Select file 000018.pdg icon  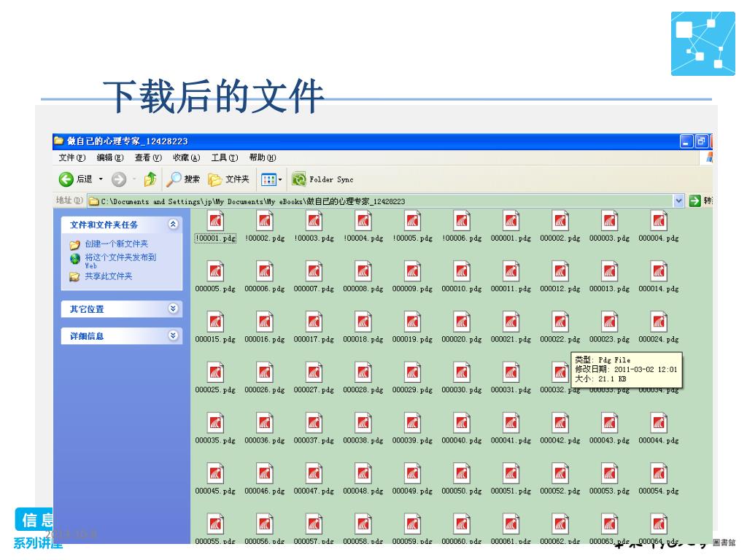tap(363, 322)
